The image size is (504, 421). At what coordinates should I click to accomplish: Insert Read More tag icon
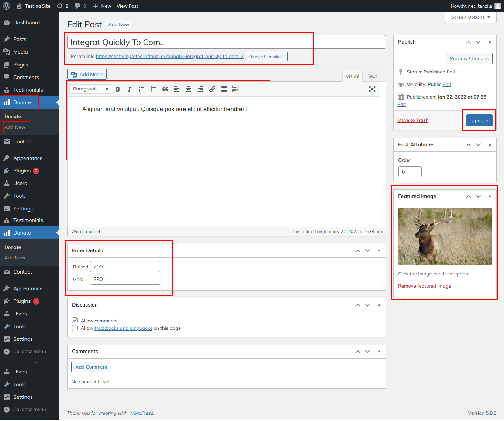pos(224,89)
